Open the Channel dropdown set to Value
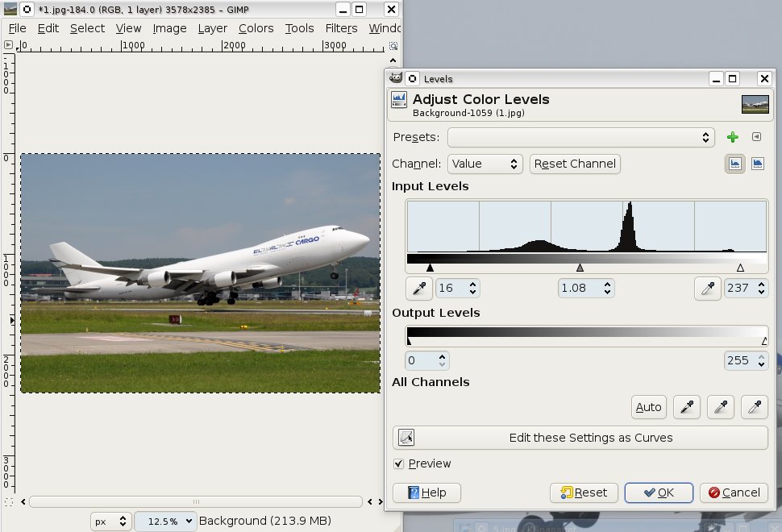Image resolution: width=782 pixels, height=532 pixels. (485, 164)
